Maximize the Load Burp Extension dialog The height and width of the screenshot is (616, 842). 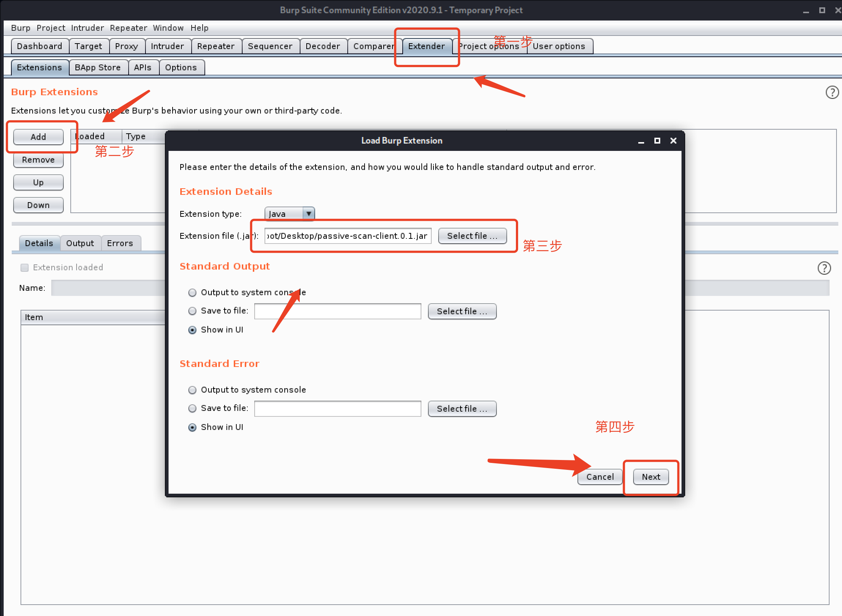tap(657, 141)
